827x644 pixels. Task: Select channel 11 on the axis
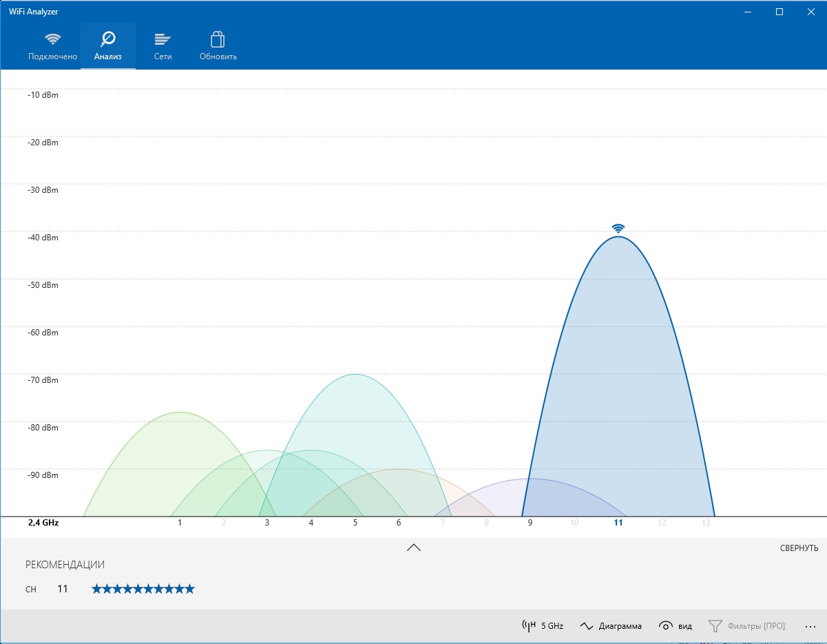point(618,523)
